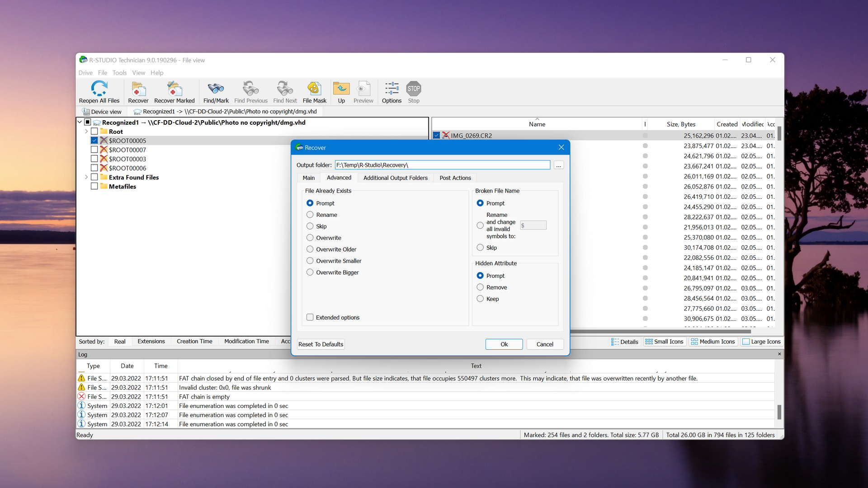Open the Drive menu
Image resolution: width=868 pixels, height=488 pixels.
click(85, 73)
